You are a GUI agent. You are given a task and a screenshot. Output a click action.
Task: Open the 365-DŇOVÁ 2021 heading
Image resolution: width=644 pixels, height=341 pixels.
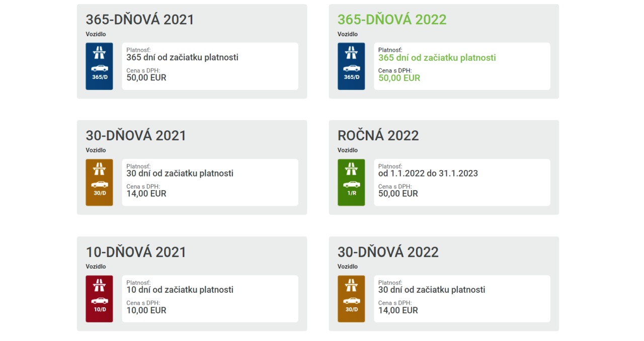[x=140, y=20]
